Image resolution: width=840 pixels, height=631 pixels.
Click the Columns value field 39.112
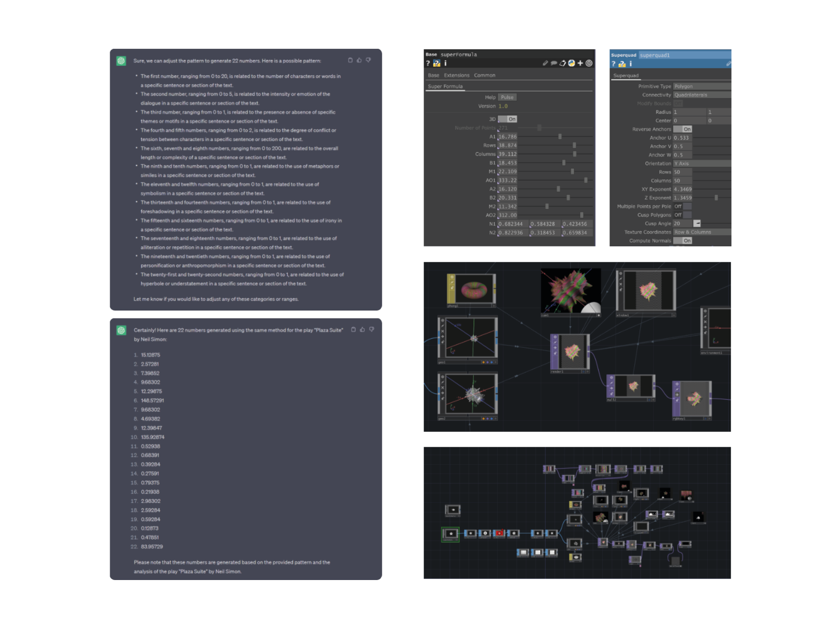pos(508,154)
